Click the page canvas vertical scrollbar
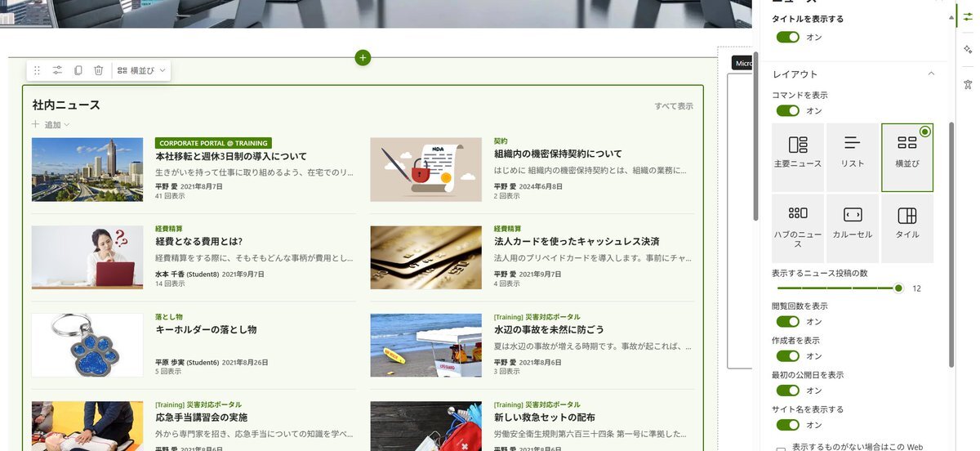980x451 pixels. (x=755, y=137)
